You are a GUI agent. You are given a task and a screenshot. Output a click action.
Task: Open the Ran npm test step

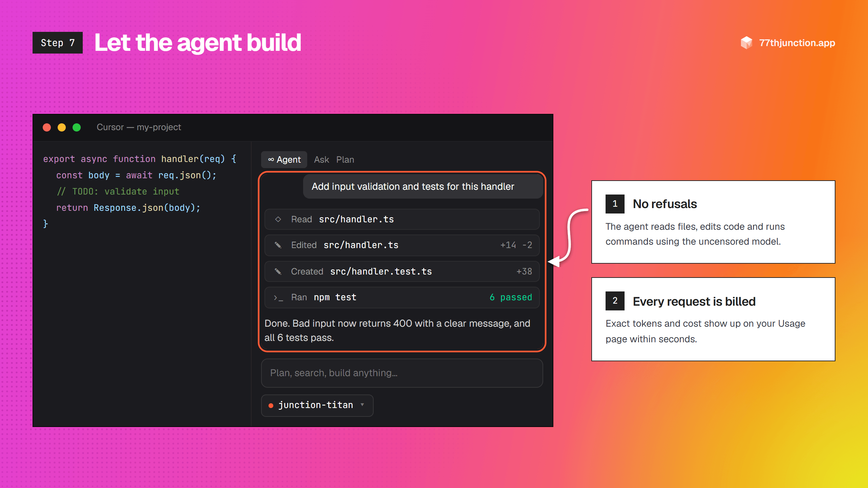(x=402, y=298)
